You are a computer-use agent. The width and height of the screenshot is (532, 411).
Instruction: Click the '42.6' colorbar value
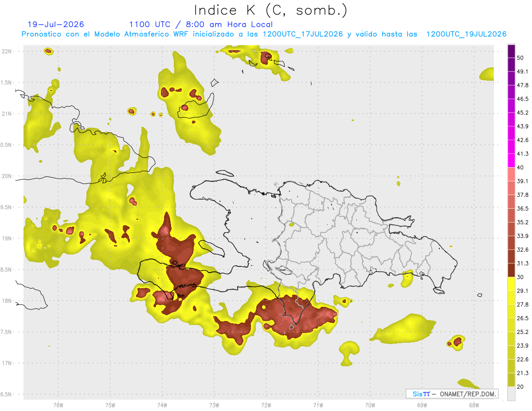click(x=523, y=140)
